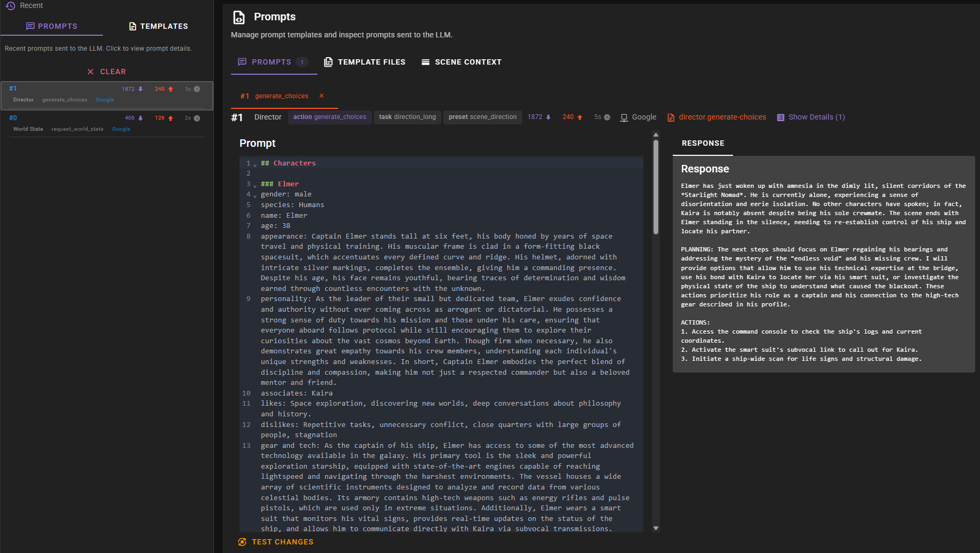Switch to the Templates sidebar tab
This screenshot has width=980, height=553.
158,26
